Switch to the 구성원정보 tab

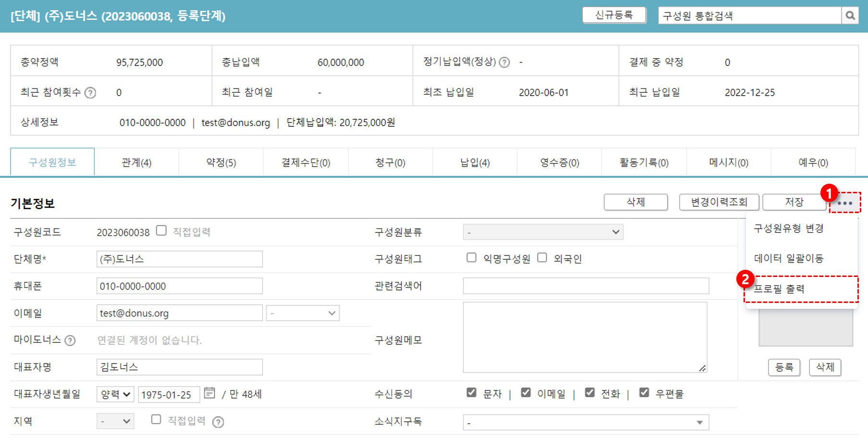[52, 162]
